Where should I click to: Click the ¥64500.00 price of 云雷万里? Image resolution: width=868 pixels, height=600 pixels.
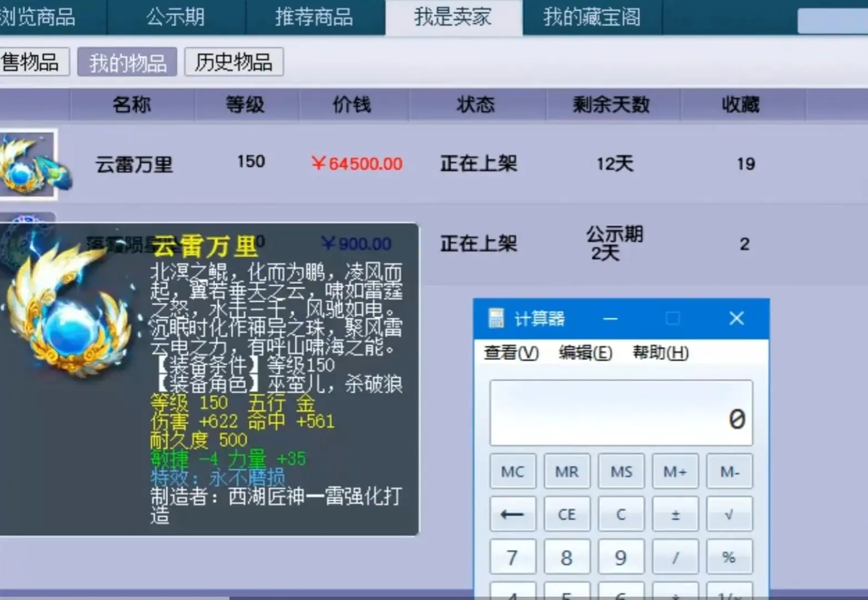[356, 163]
